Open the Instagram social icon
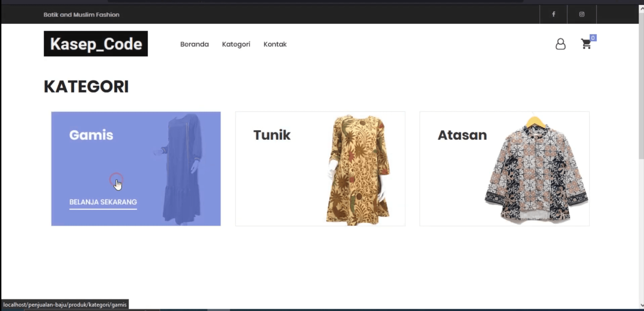The image size is (644, 311). (x=582, y=14)
